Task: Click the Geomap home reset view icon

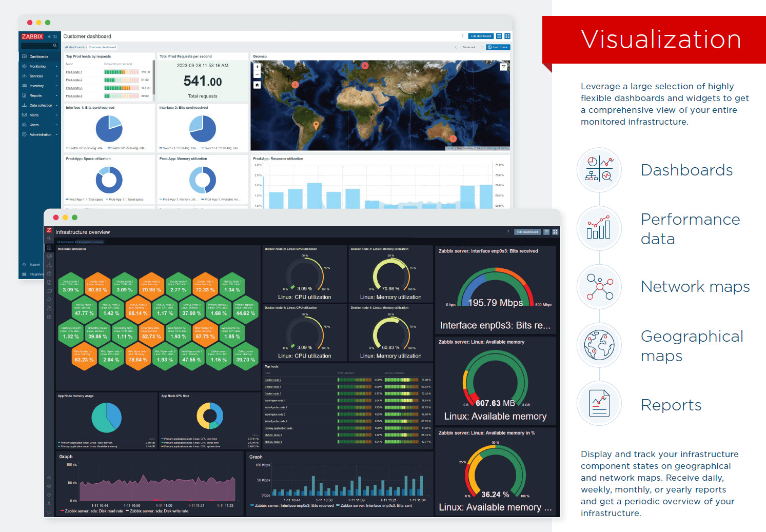Action: click(x=257, y=85)
